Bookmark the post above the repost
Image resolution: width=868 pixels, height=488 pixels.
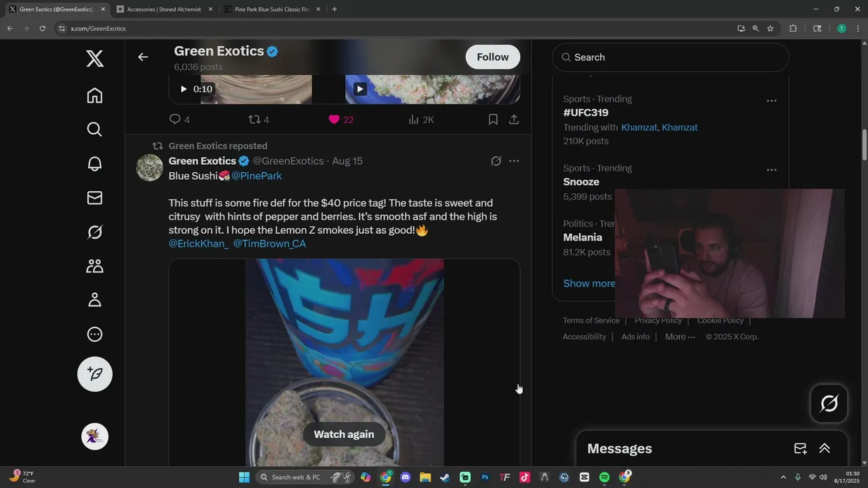click(493, 119)
